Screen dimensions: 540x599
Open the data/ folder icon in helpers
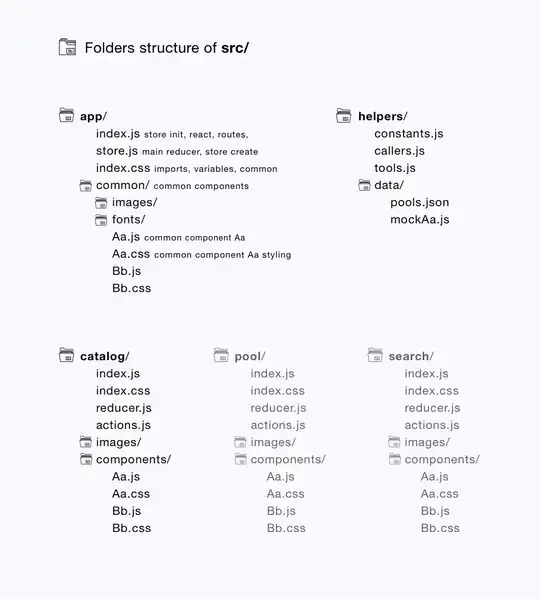click(x=364, y=185)
